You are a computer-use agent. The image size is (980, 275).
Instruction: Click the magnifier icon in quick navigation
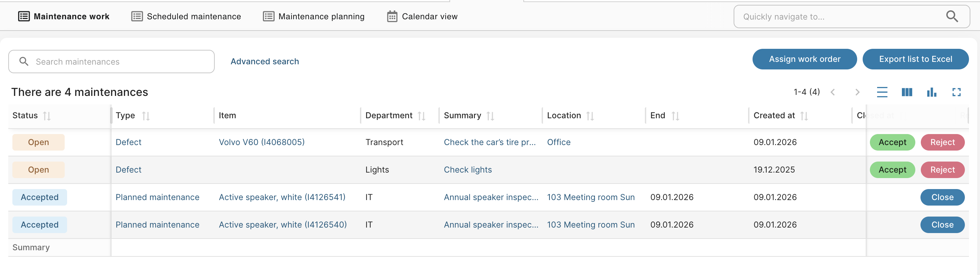[952, 16]
